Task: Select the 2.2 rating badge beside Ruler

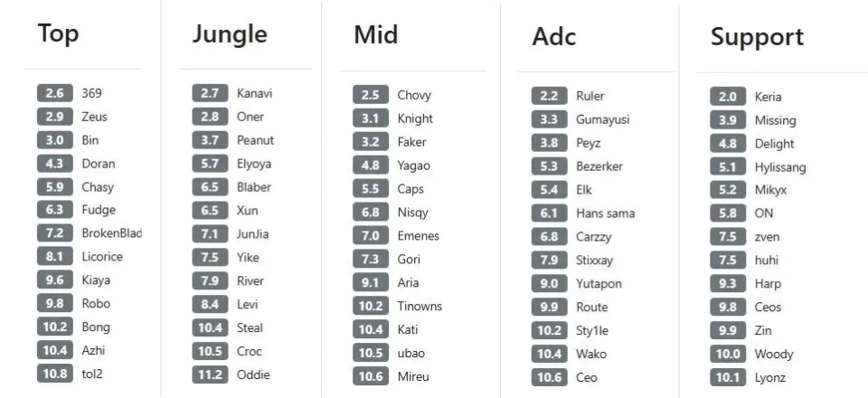Action: point(548,96)
